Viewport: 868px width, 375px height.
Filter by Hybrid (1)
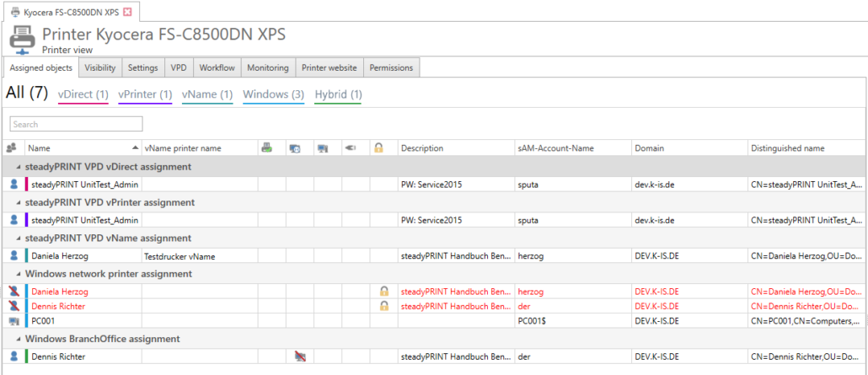[338, 94]
